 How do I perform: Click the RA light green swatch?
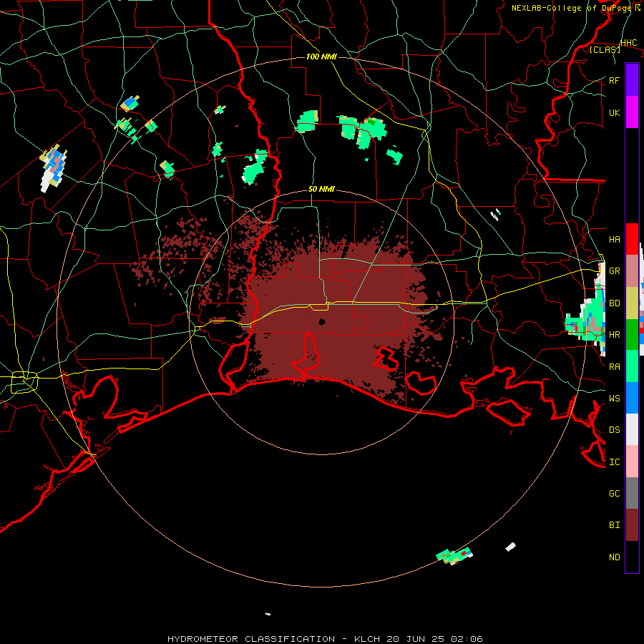coord(632,366)
